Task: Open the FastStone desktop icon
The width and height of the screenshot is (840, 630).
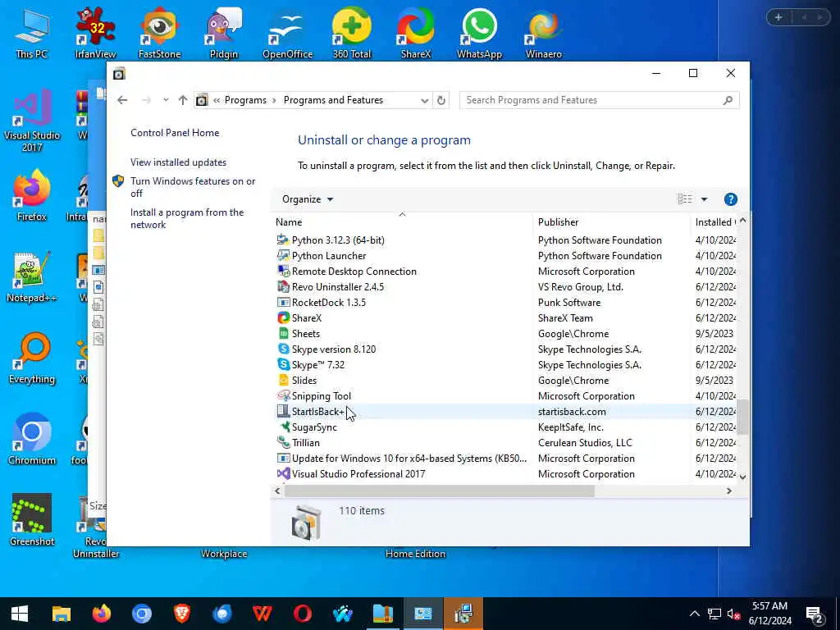Action: [x=160, y=33]
